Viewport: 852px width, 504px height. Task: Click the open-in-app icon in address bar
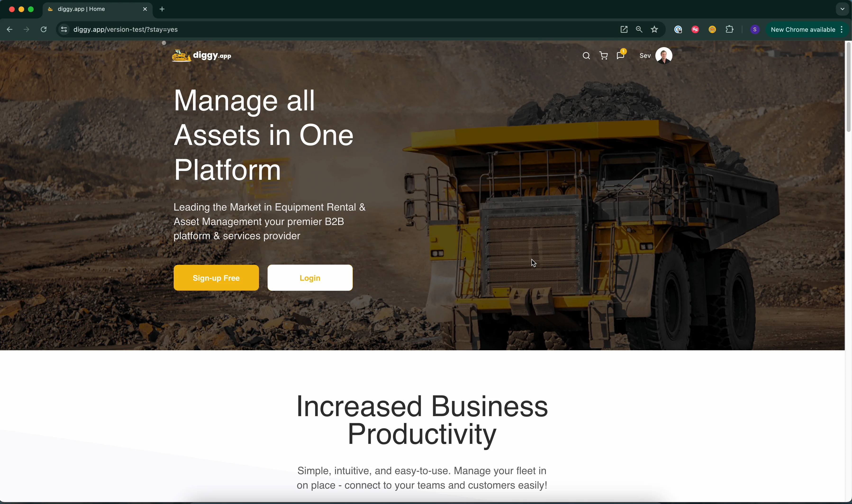[x=624, y=30]
